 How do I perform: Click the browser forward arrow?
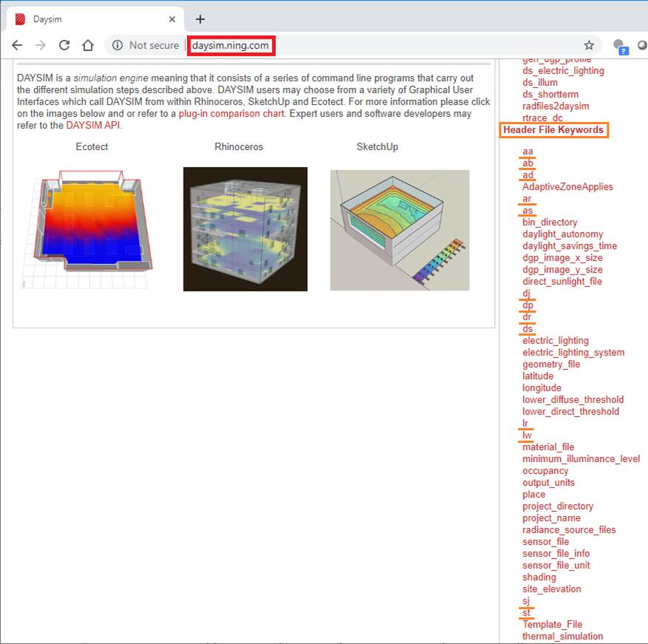pyautogui.click(x=41, y=45)
